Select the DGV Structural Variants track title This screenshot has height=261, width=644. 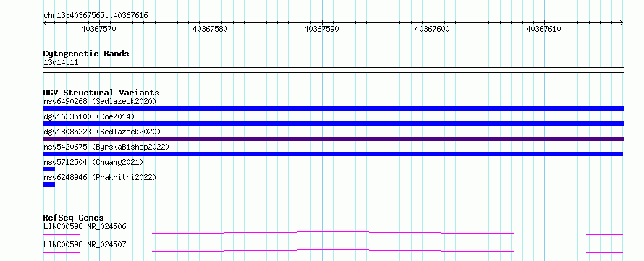point(101,93)
